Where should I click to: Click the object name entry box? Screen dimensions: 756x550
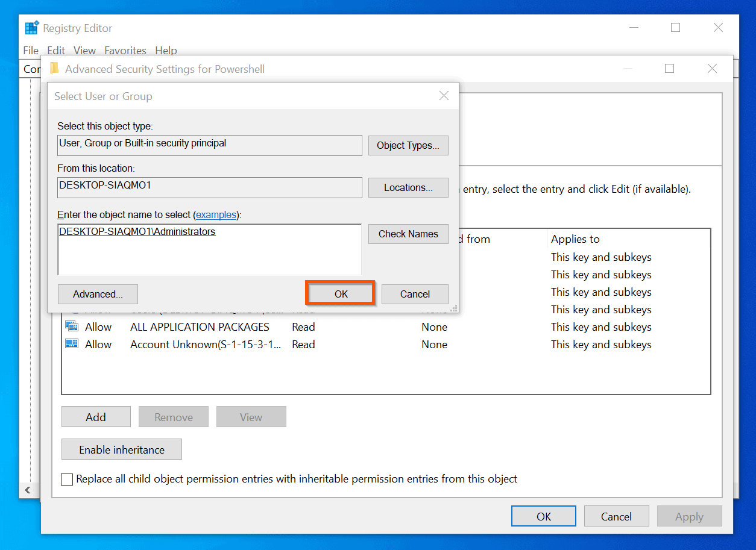click(x=210, y=249)
